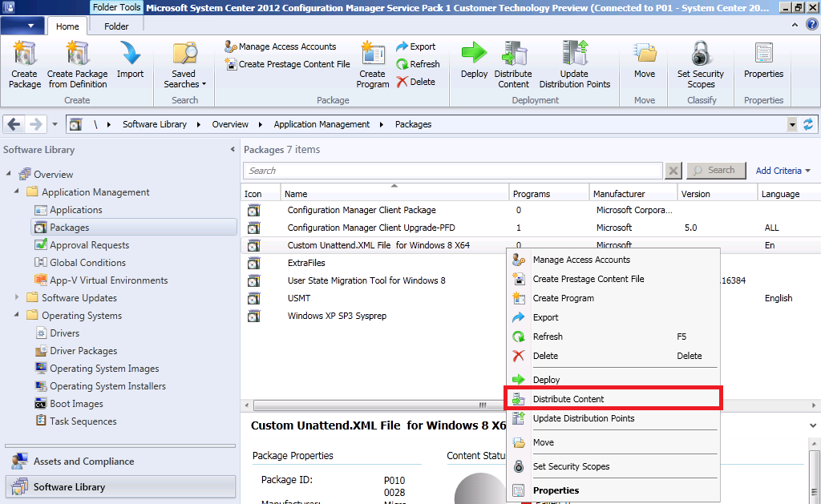Refresh the view using address bar icon
Viewport: 821px width, 504px height.
(808, 124)
